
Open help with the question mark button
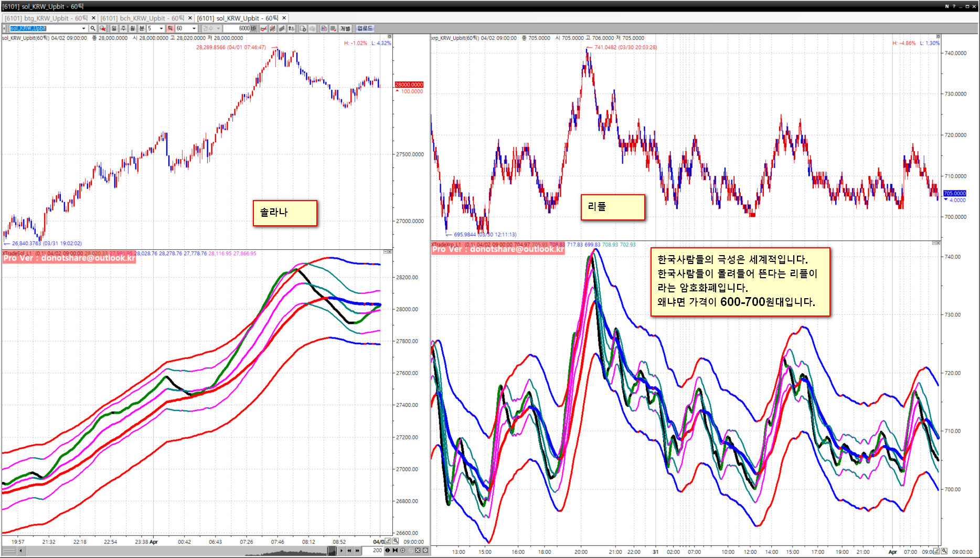pos(954,6)
